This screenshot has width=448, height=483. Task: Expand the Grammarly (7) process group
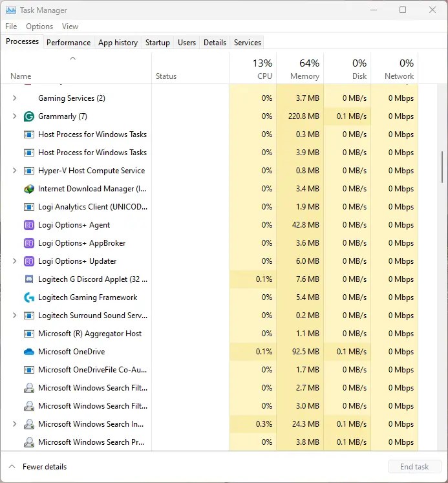(x=14, y=116)
